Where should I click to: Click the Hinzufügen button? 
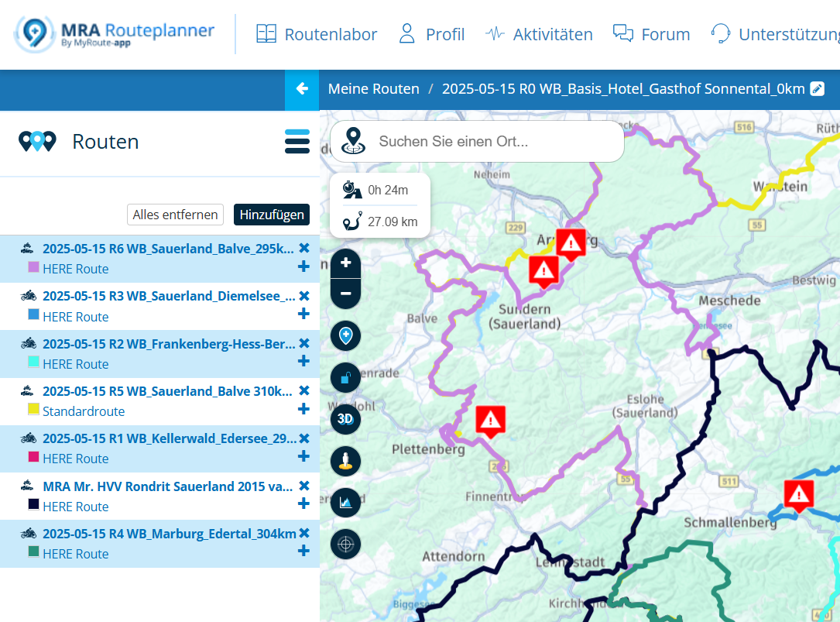click(x=272, y=215)
